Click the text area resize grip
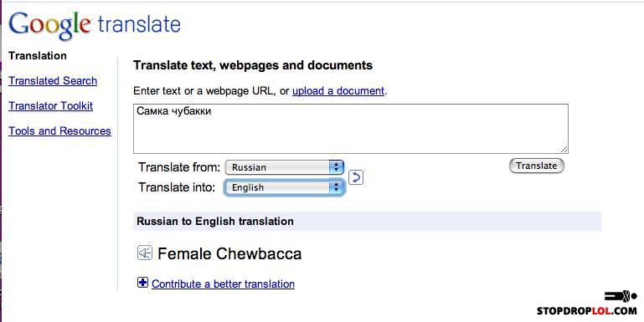The width and height of the screenshot is (644, 322). click(x=564, y=150)
